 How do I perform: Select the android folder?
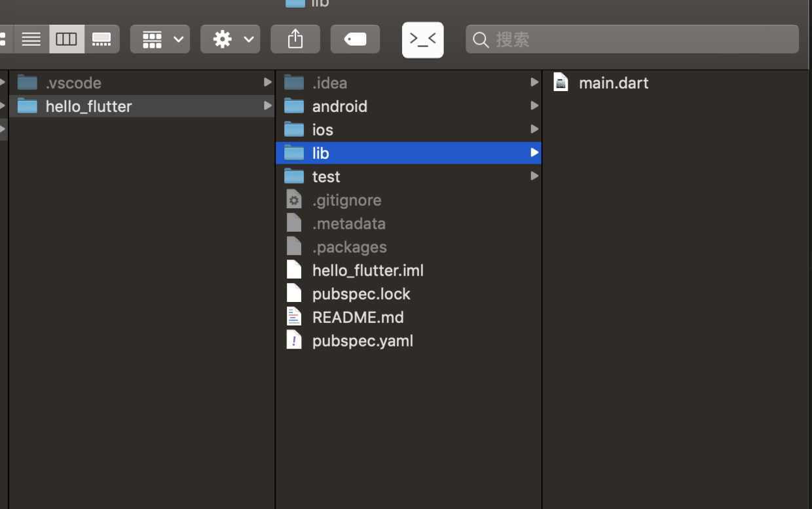[x=409, y=106]
